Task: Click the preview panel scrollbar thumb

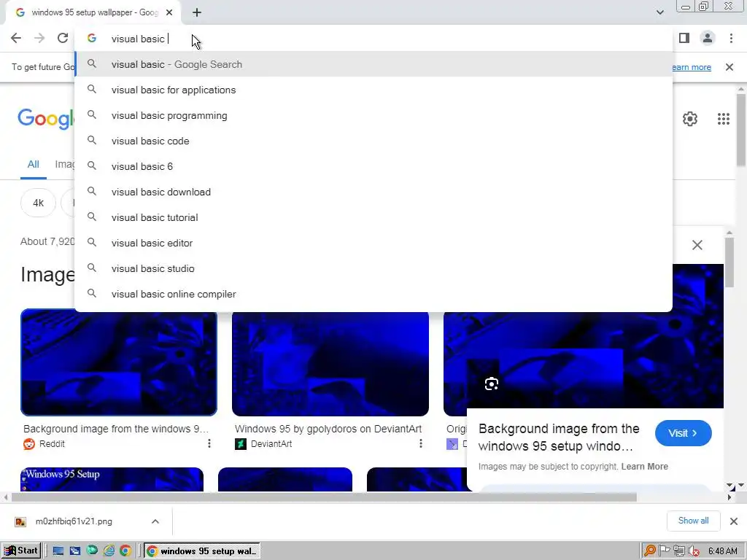Action: point(729,262)
